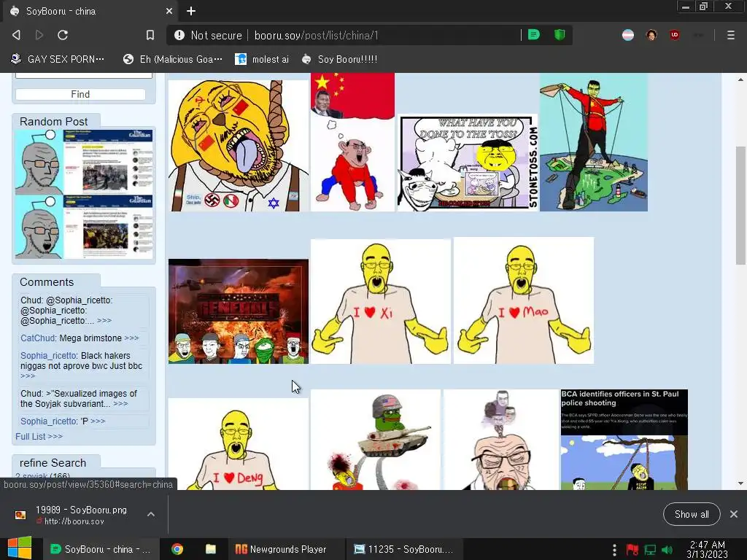This screenshot has height=560, width=747.
Task: Click the browser forward arrow
Action: point(39,35)
